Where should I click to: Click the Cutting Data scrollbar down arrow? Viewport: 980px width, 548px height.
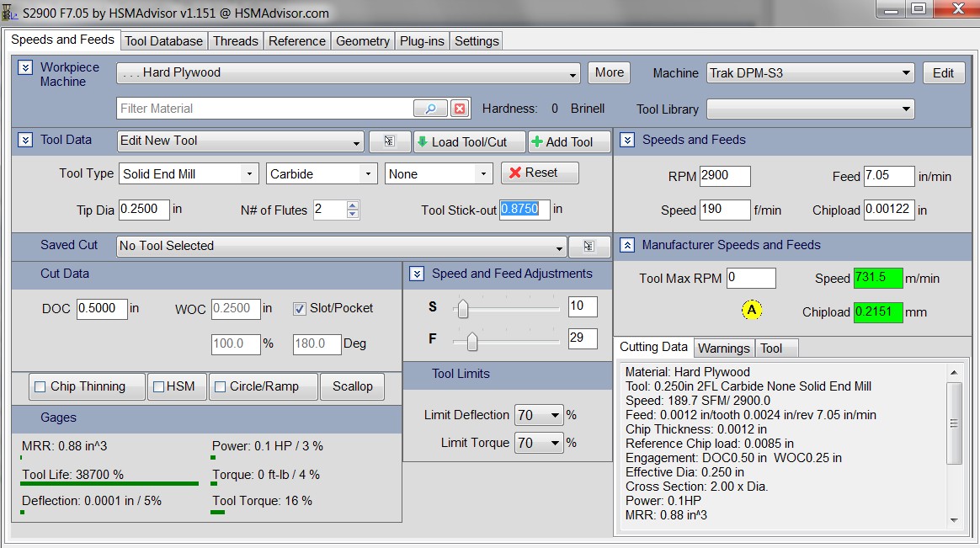point(954,520)
